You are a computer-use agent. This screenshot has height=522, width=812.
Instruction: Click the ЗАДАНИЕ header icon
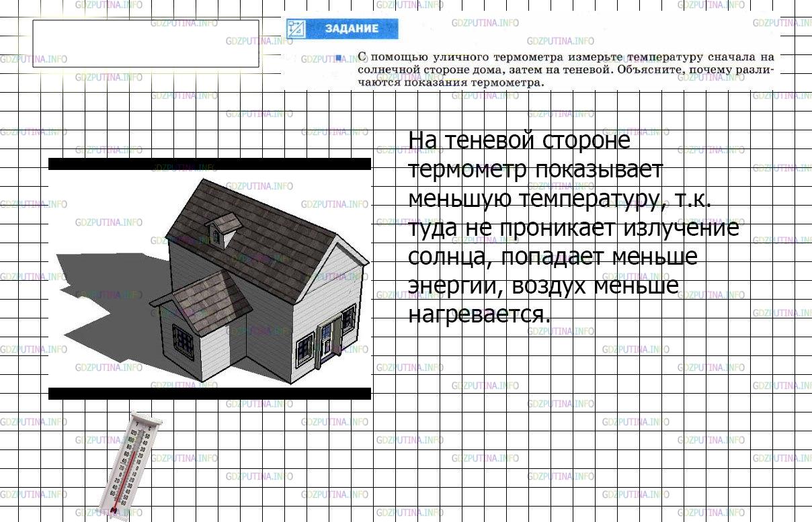tap(296, 29)
